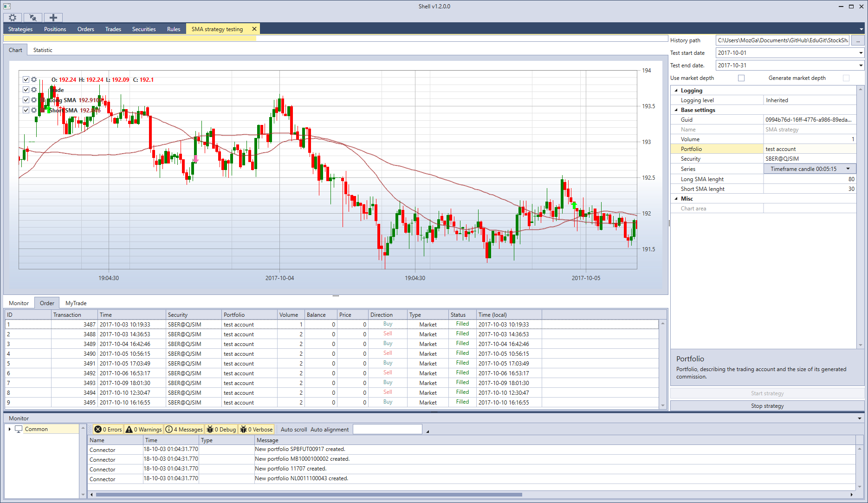Click the connect plug icon in the toolbar
868x503 pixels.
point(33,18)
